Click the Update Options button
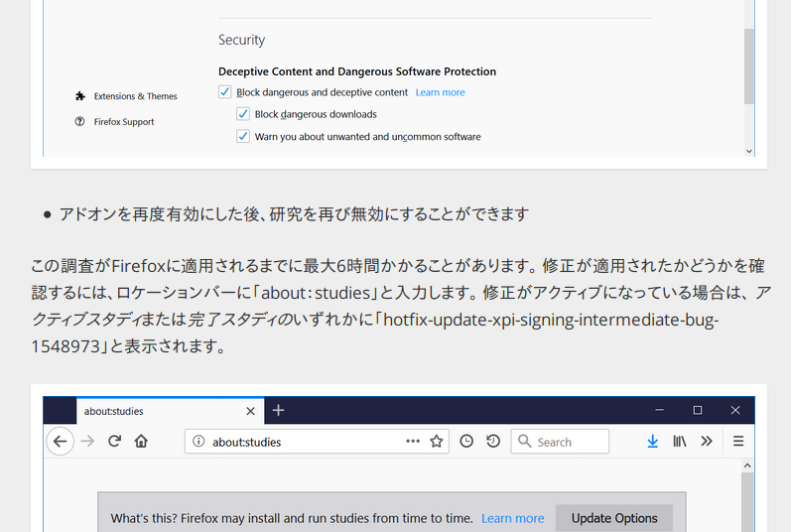The height and width of the screenshot is (532, 791). click(x=614, y=518)
